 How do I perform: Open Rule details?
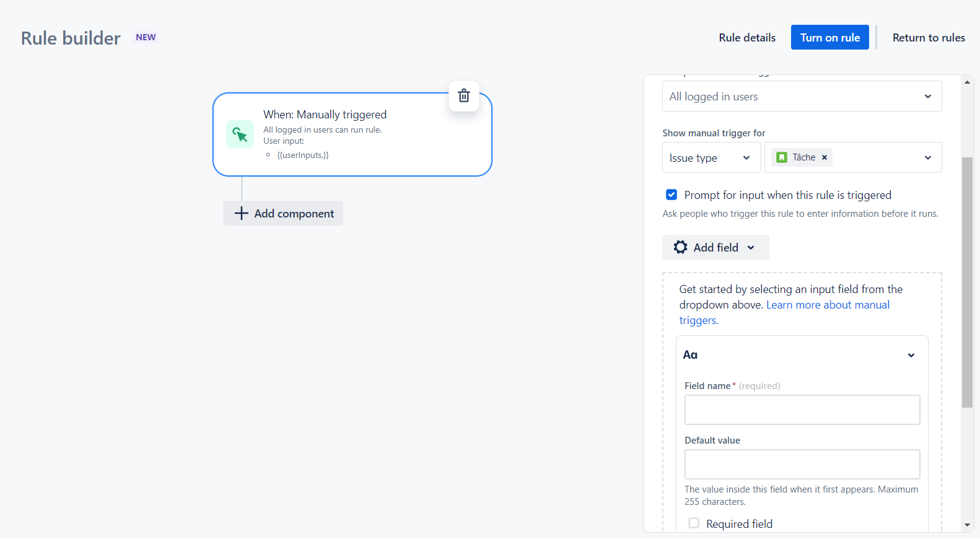pyautogui.click(x=747, y=38)
